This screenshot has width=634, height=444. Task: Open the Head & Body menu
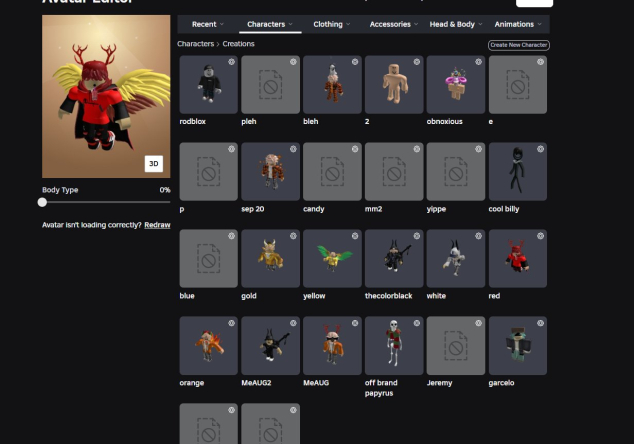pyautogui.click(x=455, y=24)
